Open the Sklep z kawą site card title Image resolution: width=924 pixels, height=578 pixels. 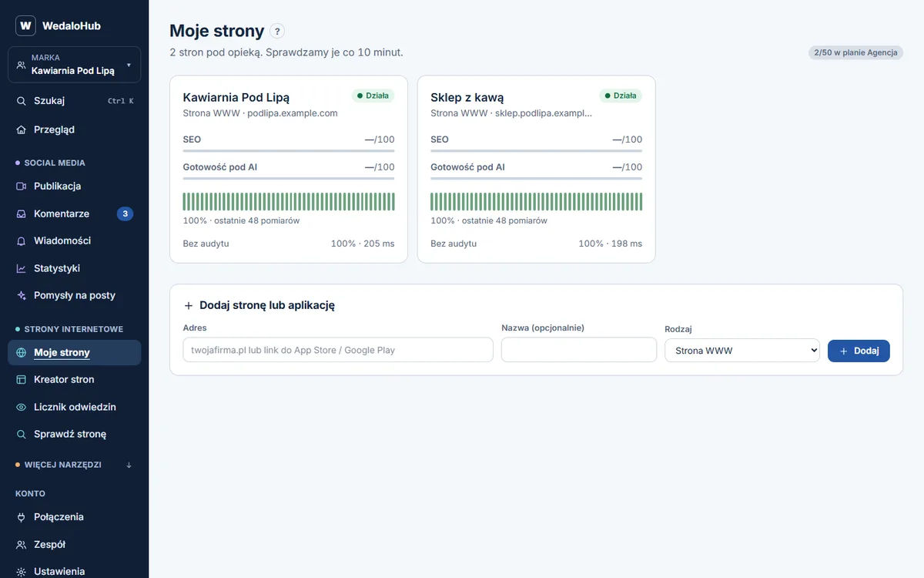pos(467,98)
